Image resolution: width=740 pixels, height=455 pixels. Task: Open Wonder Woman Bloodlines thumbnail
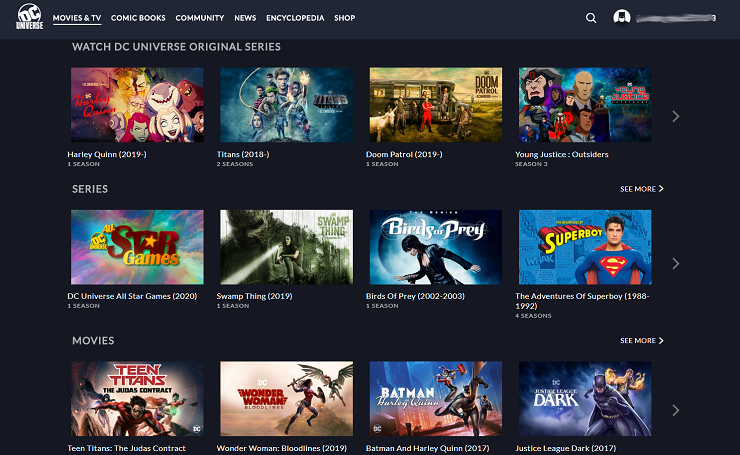click(286, 399)
